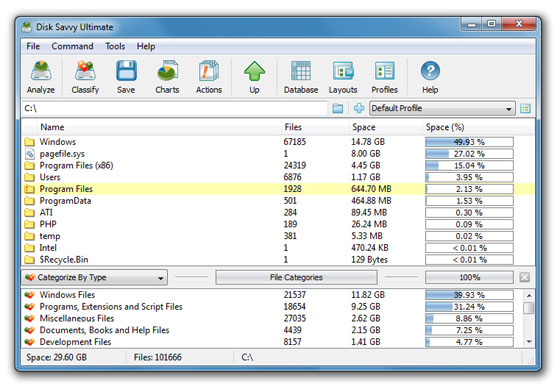The width and height of the screenshot is (560, 392).
Task: Add a directory with the plus icon
Action: pos(359,108)
